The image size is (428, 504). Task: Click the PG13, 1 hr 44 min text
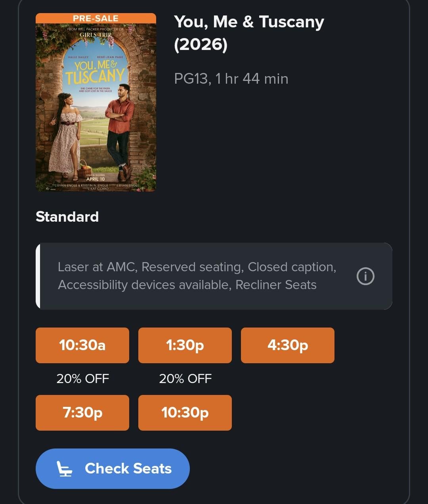(231, 79)
